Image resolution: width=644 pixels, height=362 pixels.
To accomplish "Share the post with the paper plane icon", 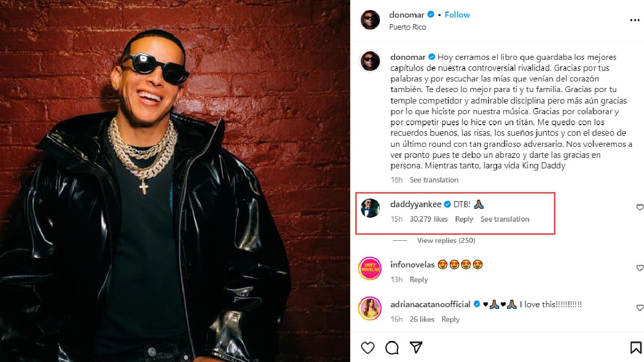I will tap(416, 347).
